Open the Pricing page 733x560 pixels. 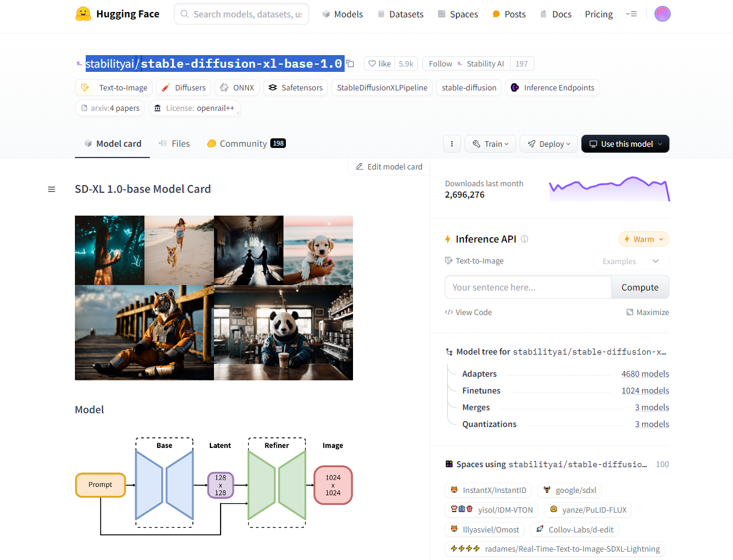pos(599,14)
